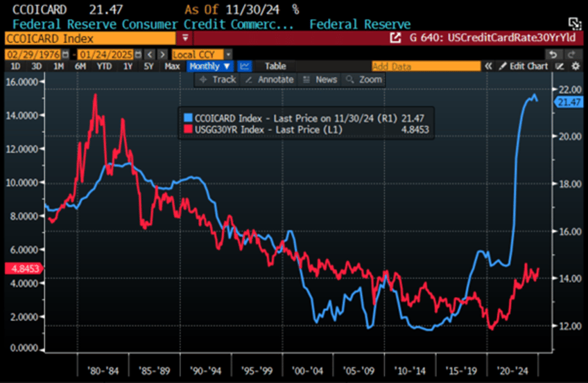
Task: Click the Annotate button
Action: (x=269, y=80)
